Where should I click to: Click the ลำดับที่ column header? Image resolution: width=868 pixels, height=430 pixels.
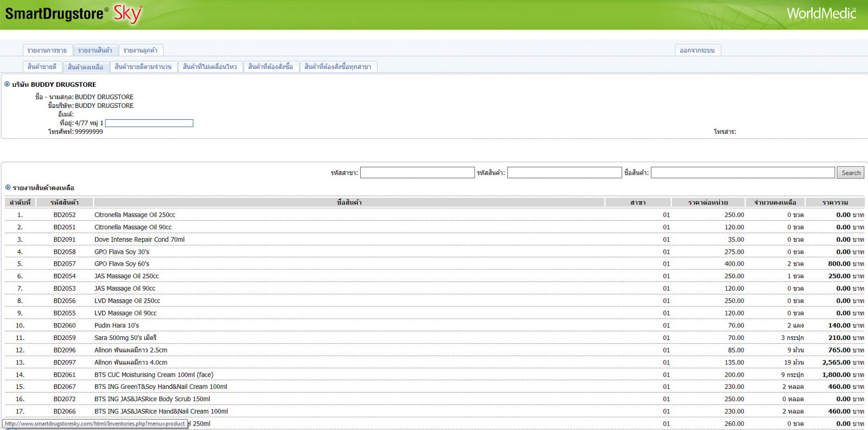pyautogui.click(x=20, y=202)
